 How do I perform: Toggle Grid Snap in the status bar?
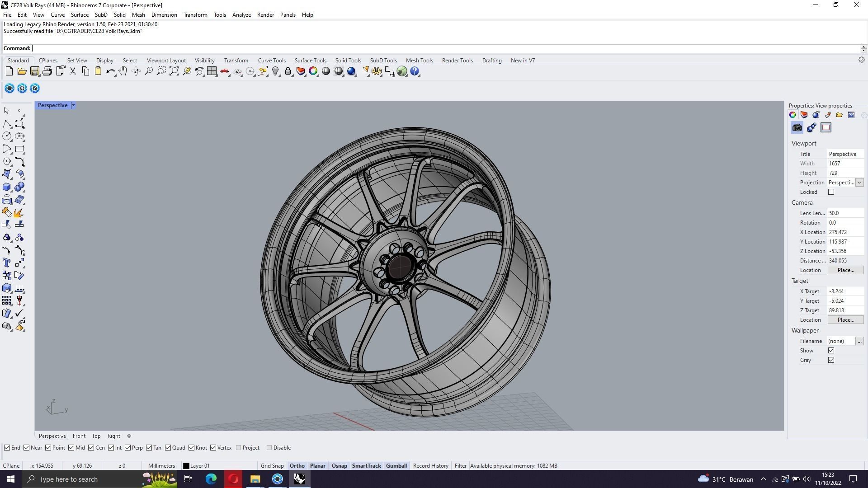(x=272, y=466)
